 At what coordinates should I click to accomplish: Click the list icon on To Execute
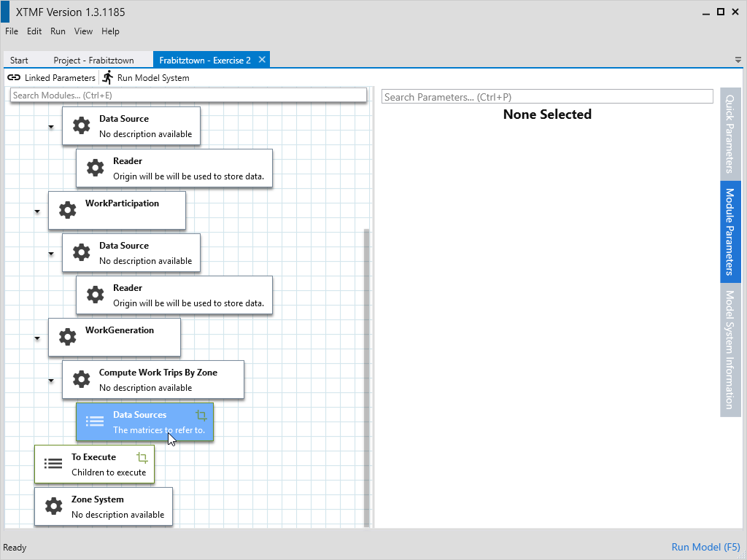[53, 464]
